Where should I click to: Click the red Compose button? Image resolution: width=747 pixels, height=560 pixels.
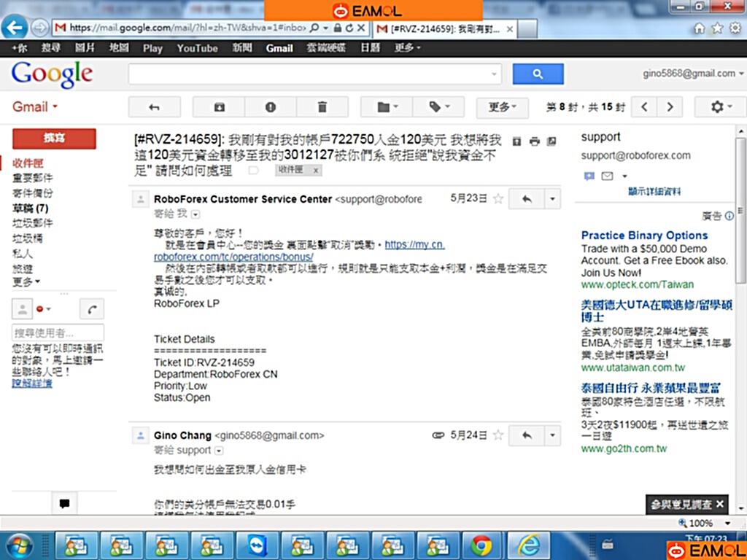click(54, 139)
